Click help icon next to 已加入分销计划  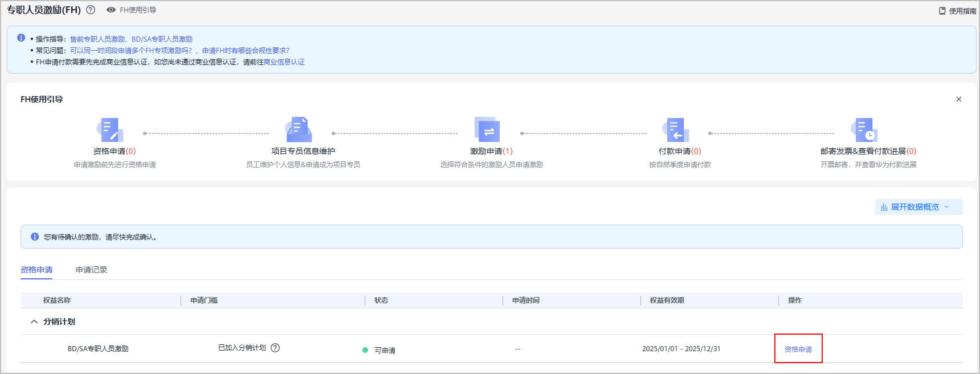coord(275,348)
